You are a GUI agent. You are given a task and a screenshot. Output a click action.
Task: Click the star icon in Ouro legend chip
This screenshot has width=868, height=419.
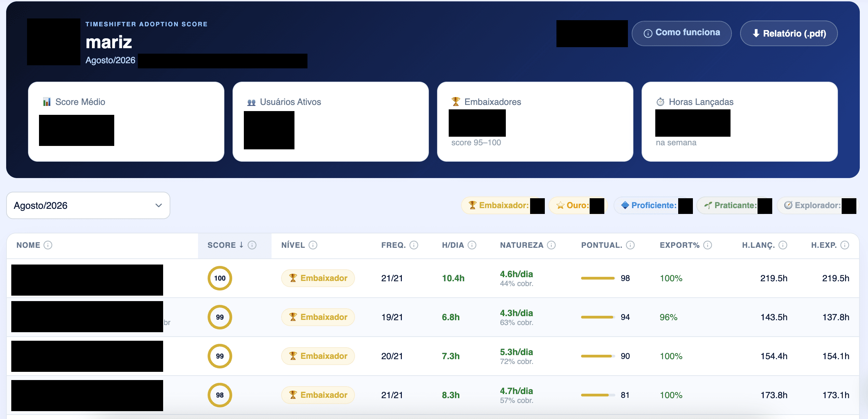(x=560, y=205)
